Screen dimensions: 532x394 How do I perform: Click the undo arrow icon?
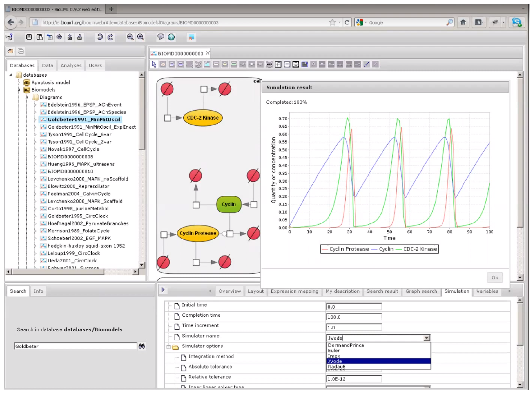100,37
